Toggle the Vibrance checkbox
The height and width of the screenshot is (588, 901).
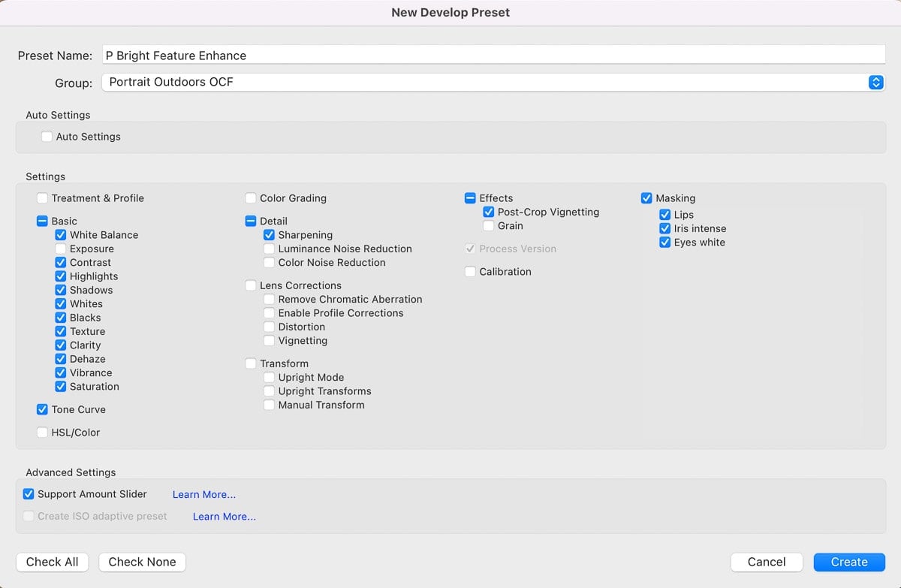(x=61, y=372)
